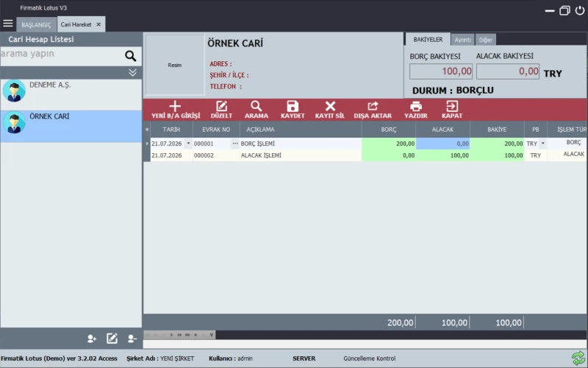Edit account with pencil icon below list
Image resolution: width=588 pixels, height=368 pixels.
coord(112,339)
